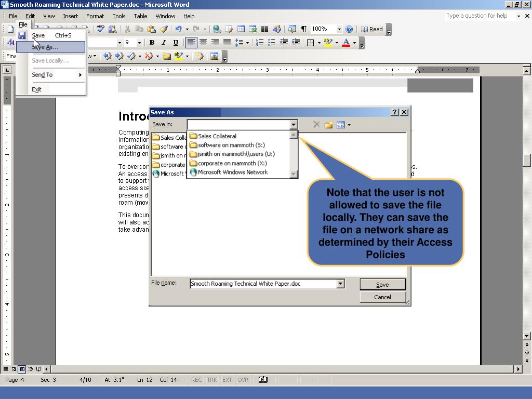Open the File name dropdown arrow
This screenshot has height=399, width=532.
[341, 284]
